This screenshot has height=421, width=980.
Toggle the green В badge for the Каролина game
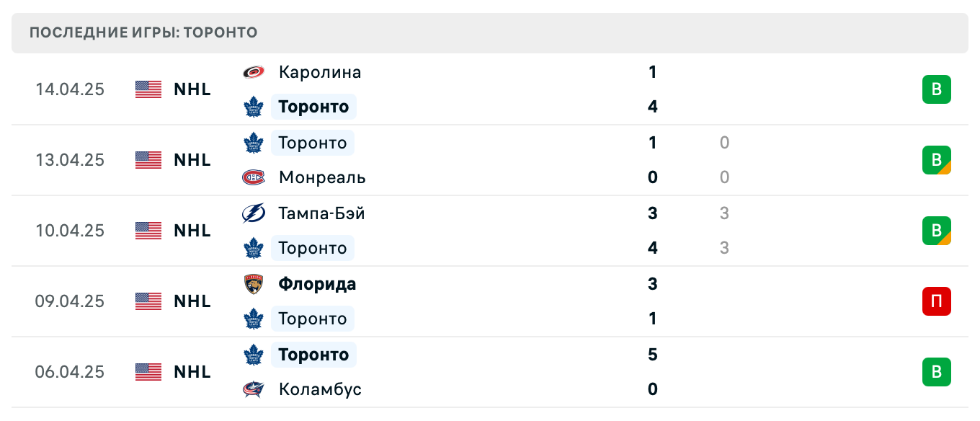click(x=937, y=89)
